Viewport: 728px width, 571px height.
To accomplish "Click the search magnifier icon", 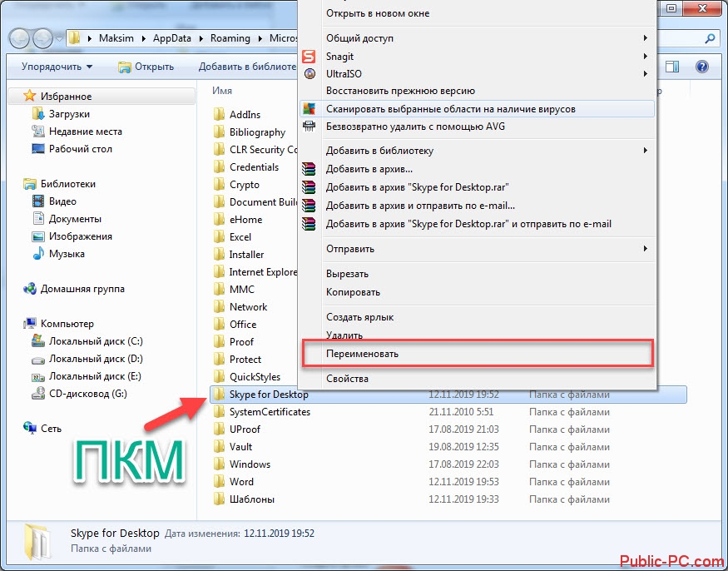I will click(710, 38).
